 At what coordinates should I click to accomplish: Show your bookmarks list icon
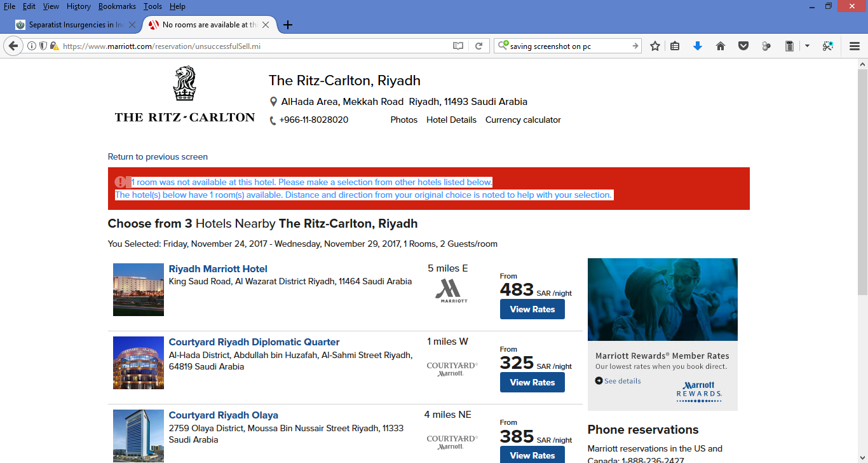(x=675, y=46)
